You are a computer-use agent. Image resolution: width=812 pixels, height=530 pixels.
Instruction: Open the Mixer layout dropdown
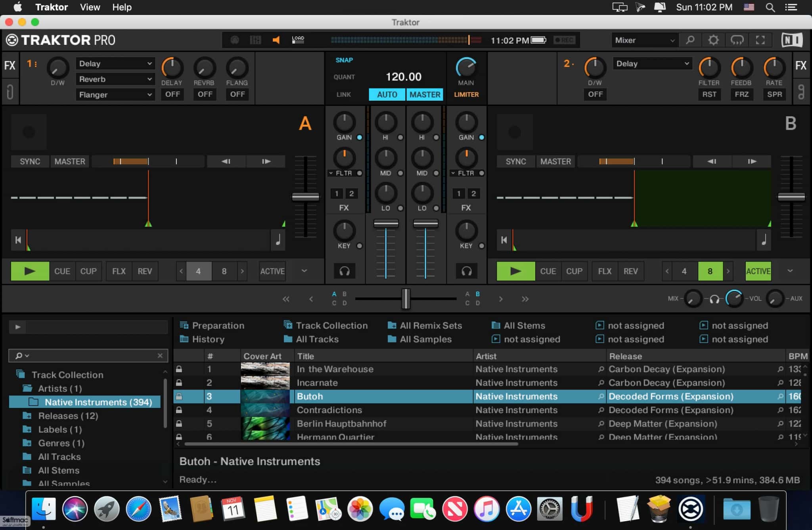(644, 40)
